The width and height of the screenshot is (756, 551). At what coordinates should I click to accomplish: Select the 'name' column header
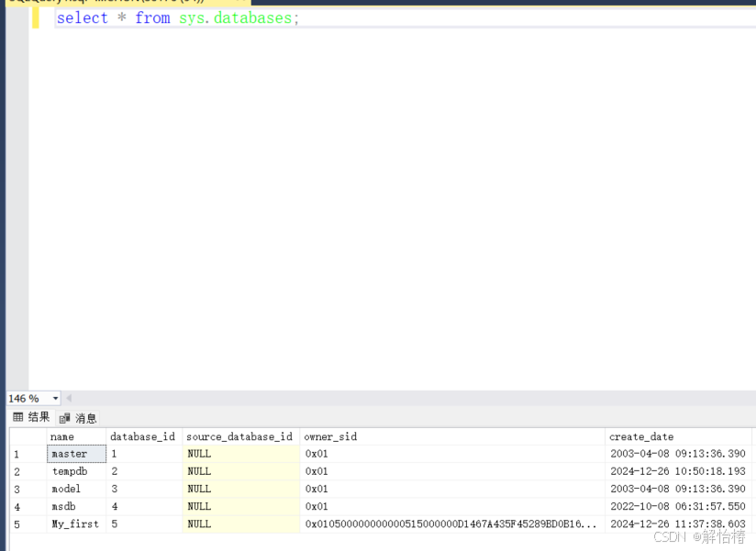(77, 436)
